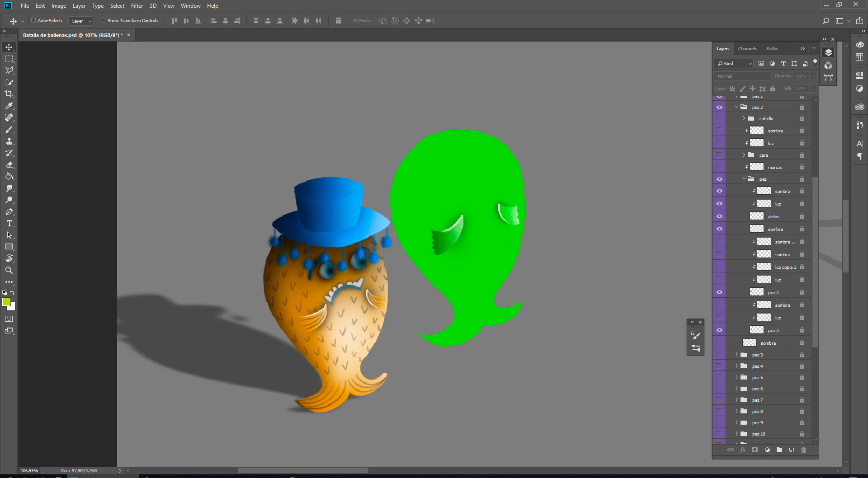Select the Rectangular Marquee tool
868x478 pixels.
[x=9, y=59]
